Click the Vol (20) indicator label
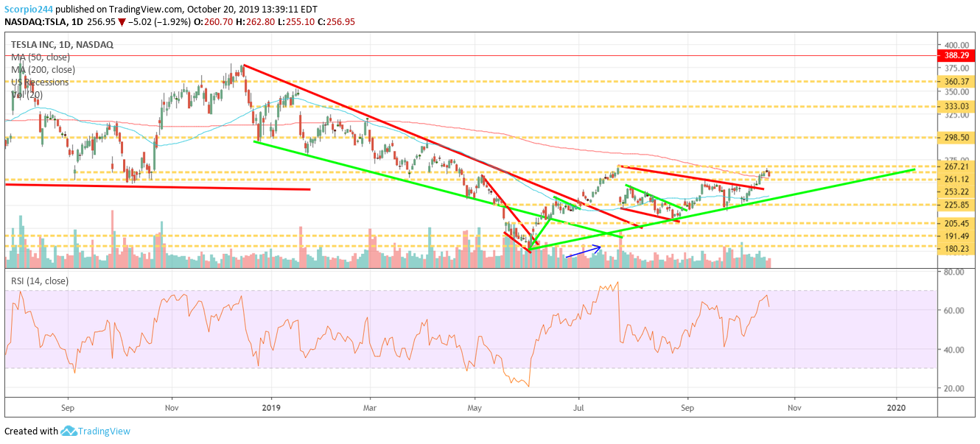The height and width of the screenshot is (444, 980). [x=27, y=94]
